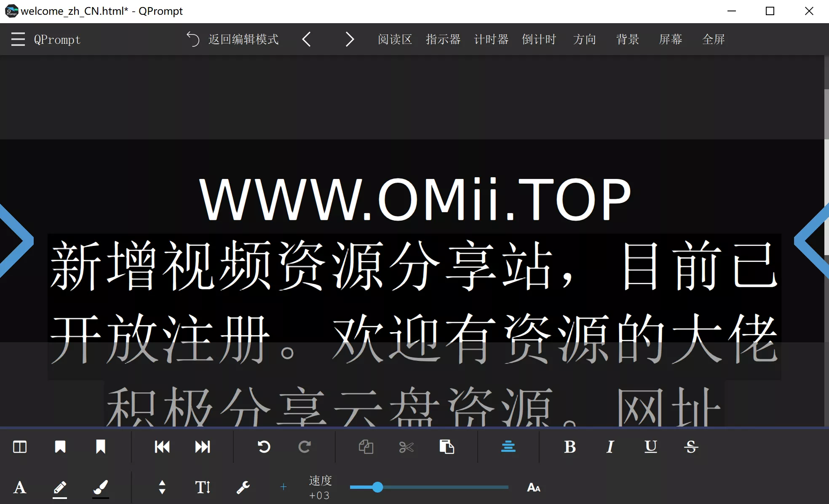Click 全屏 to go fullscreen
The image size is (829, 504).
[x=714, y=39]
